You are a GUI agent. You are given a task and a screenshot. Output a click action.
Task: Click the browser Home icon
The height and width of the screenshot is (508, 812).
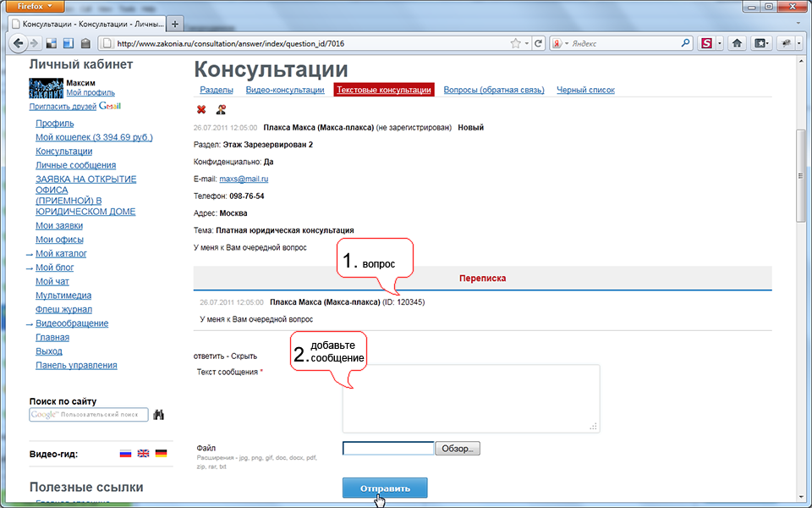(x=737, y=43)
